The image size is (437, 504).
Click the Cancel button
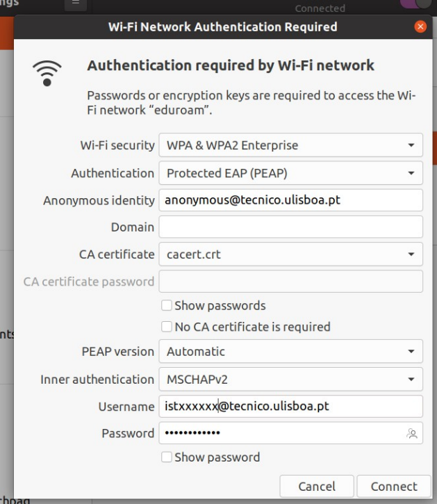(317, 487)
